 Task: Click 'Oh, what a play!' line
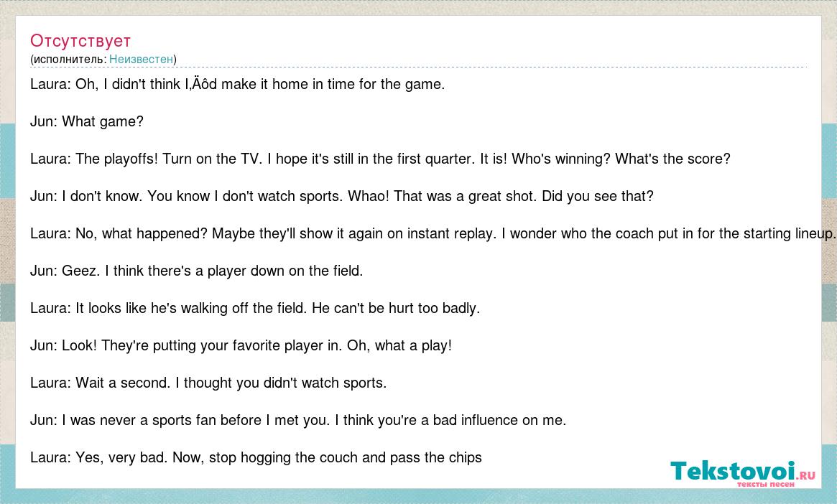pyautogui.click(x=241, y=345)
